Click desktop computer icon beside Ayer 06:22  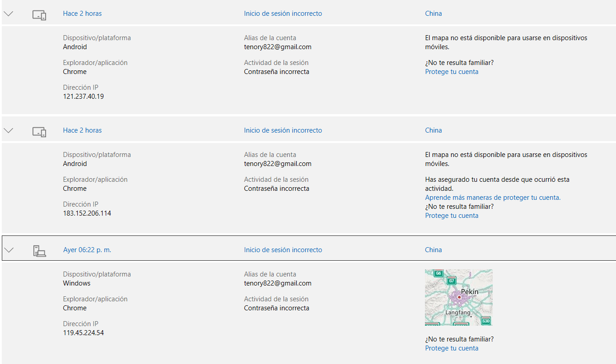pyautogui.click(x=39, y=251)
